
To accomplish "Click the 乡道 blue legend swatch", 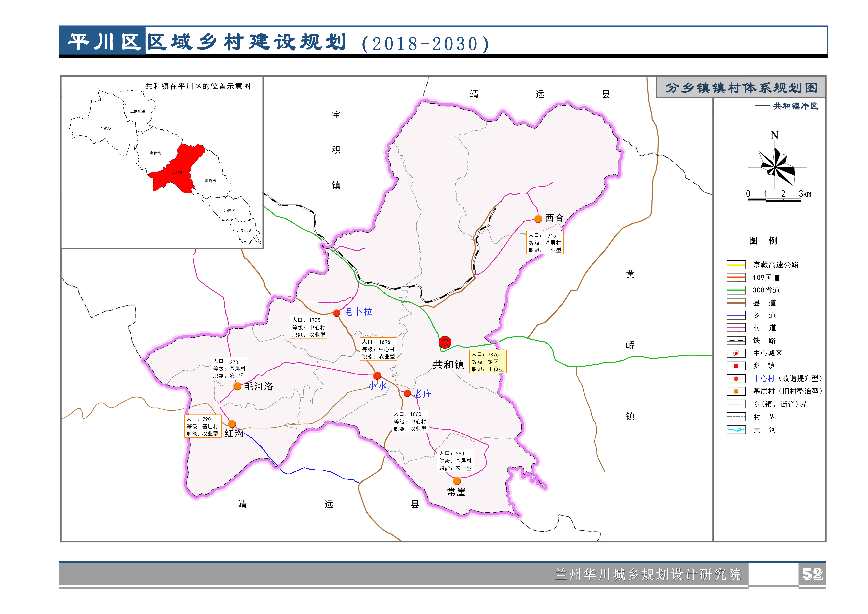I will point(736,315).
